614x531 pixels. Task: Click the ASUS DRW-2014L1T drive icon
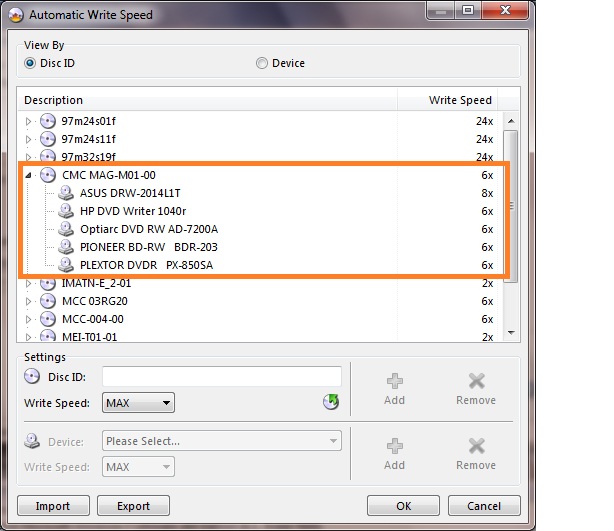click(66, 193)
